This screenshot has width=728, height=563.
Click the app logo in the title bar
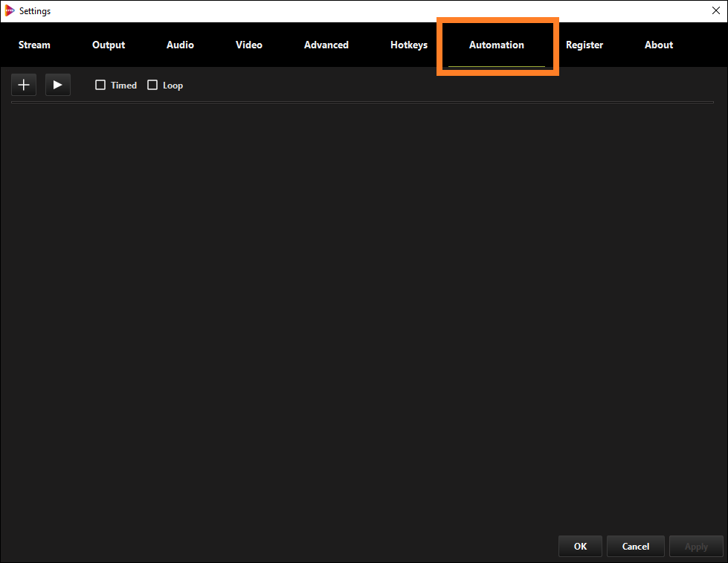click(x=10, y=10)
